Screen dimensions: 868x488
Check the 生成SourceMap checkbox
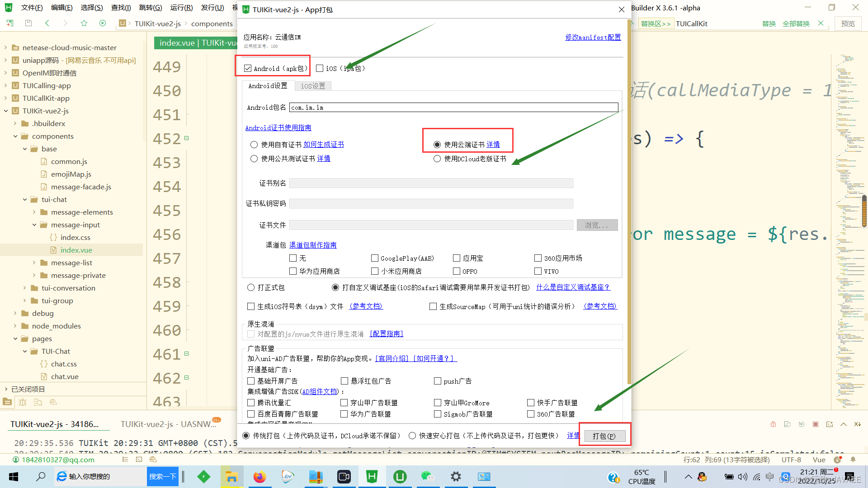tap(433, 306)
